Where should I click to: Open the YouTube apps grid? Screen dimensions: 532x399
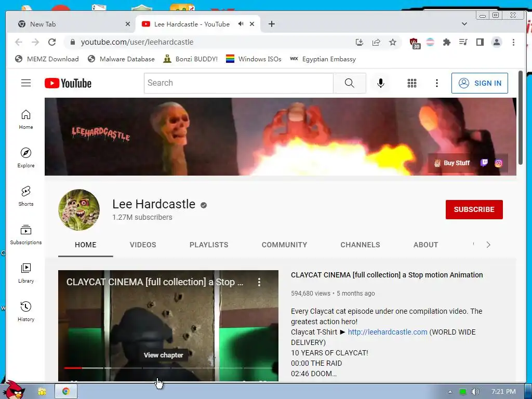point(412,83)
